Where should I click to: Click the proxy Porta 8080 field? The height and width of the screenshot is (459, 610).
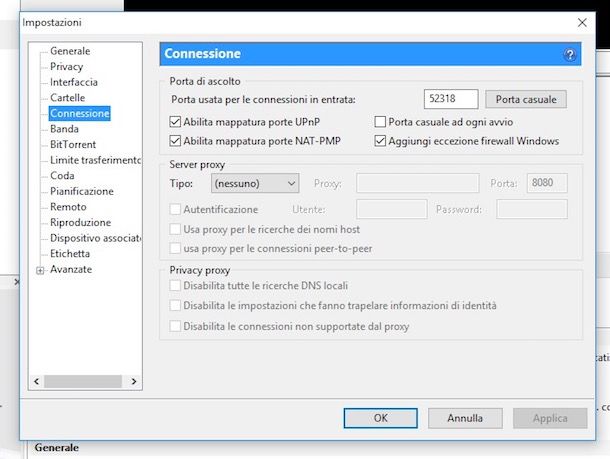tap(547, 183)
